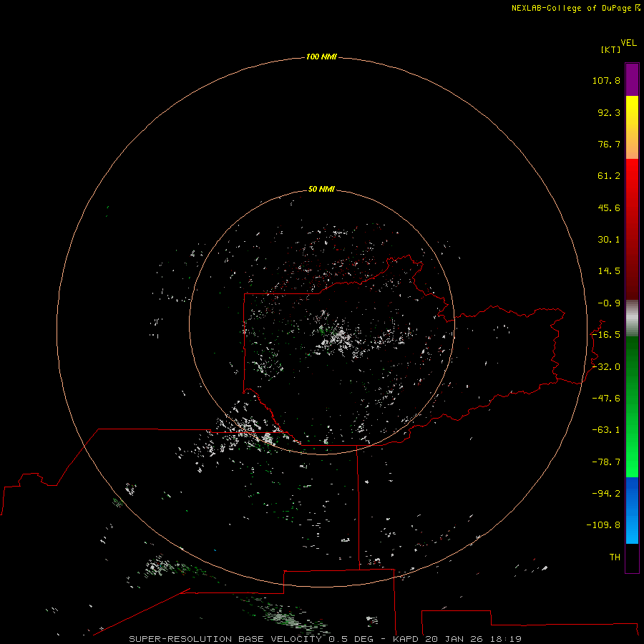The height and width of the screenshot is (644, 644).
Task: Click the blue segment of the color bar
Action: pos(632,510)
